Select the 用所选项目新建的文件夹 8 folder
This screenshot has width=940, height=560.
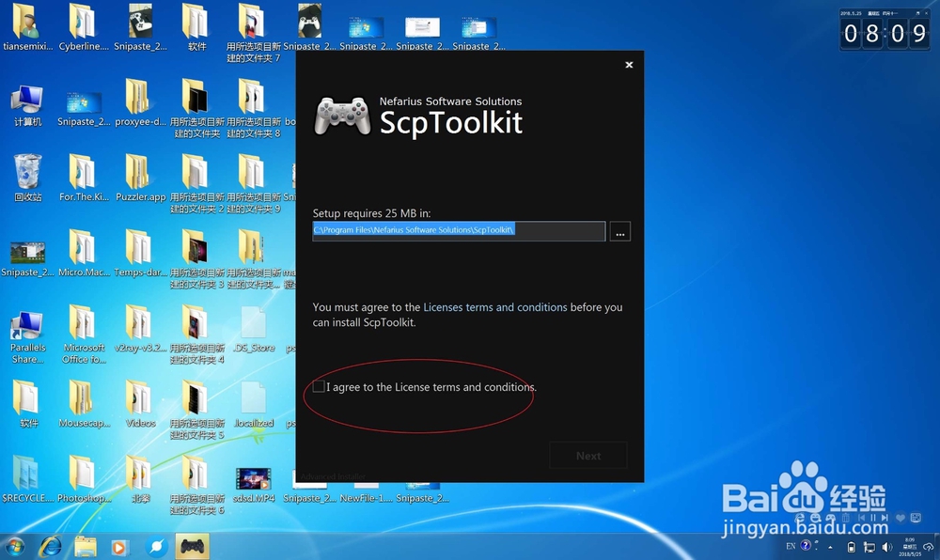[254, 109]
